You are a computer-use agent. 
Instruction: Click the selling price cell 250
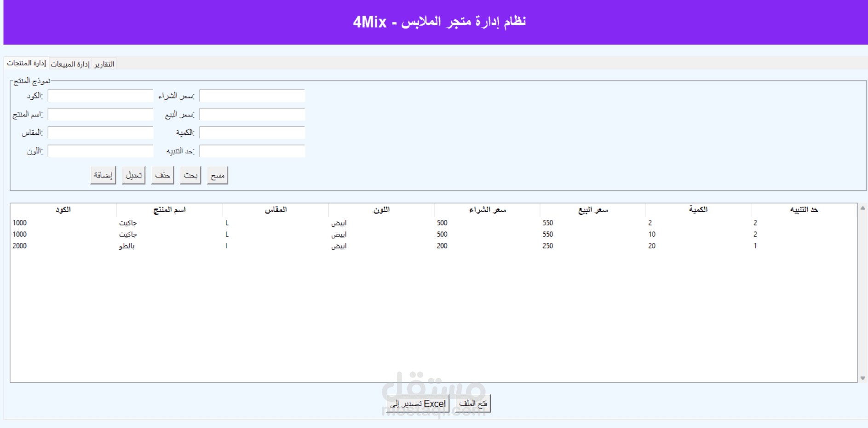click(548, 246)
